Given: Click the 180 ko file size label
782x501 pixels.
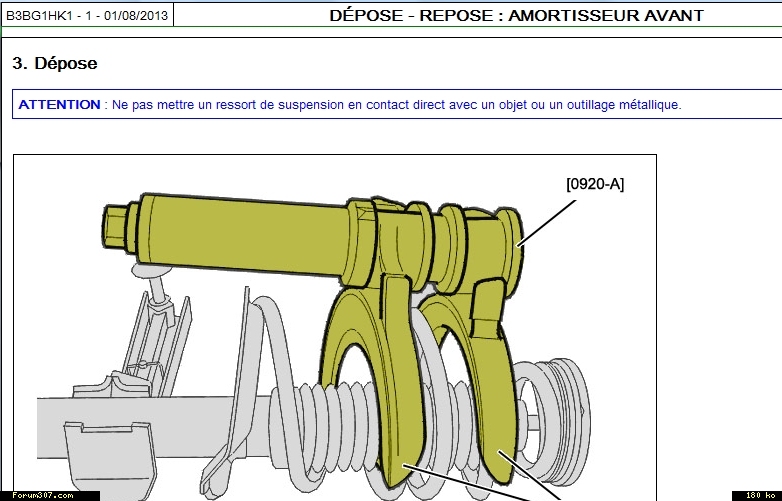Looking at the screenshot, I should (x=756, y=495).
